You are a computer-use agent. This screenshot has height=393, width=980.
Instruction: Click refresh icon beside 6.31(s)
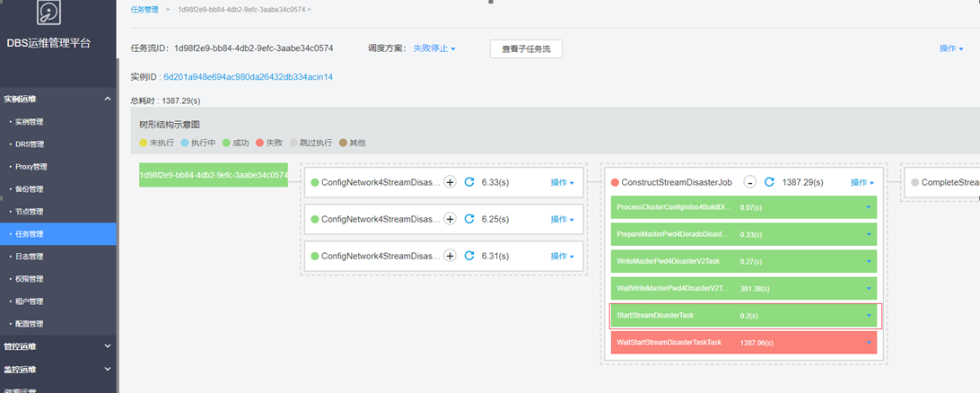point(469,257)
